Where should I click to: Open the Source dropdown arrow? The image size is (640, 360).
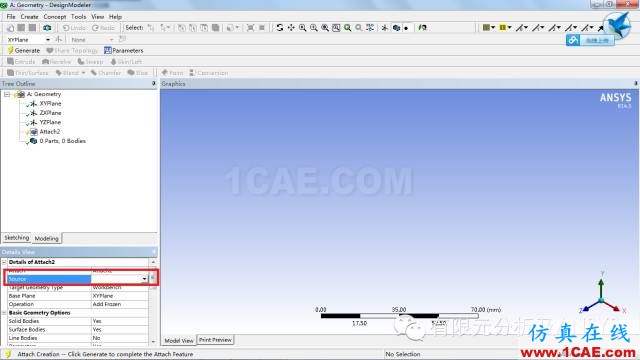pos(144,279)
